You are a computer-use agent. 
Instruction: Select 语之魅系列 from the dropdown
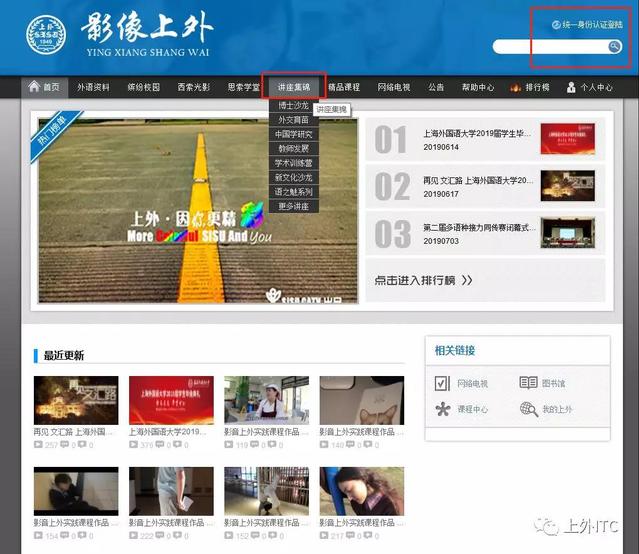pos(294,192)
